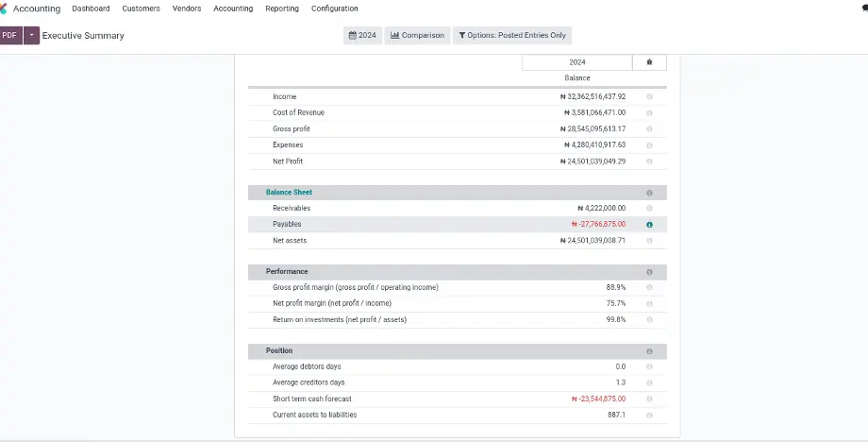This screenshot has height=442, width=868.
Task: Click the bug icon in the 2024 column header
Action: (x=649, y=62)
